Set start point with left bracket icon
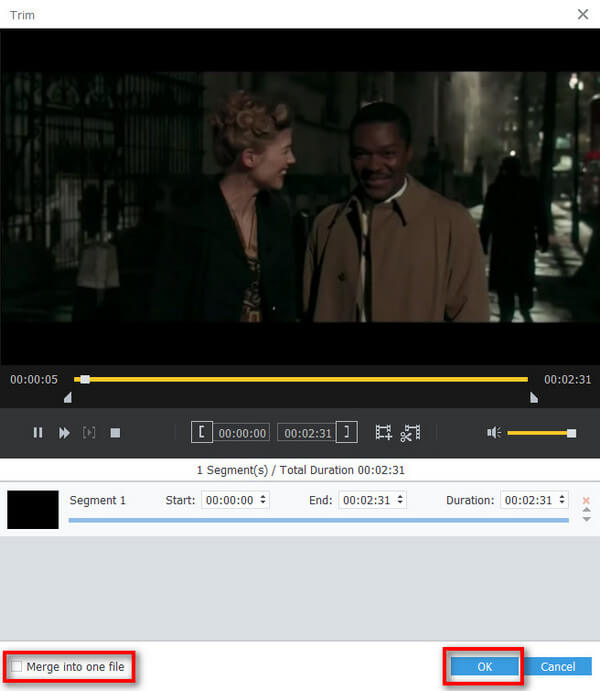The image size is (600, 691). 202,432
